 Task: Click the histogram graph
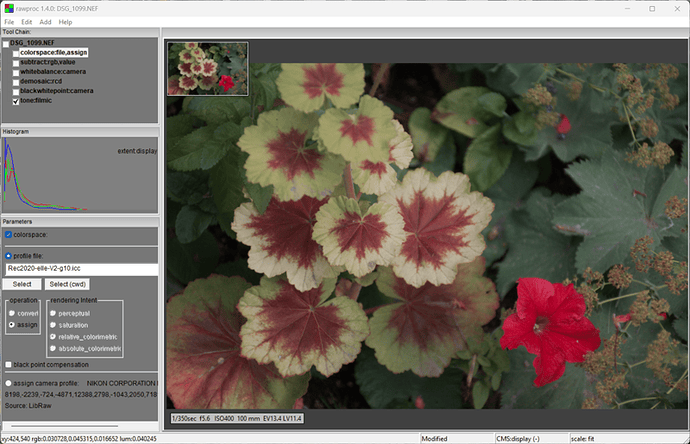[80, 175]
